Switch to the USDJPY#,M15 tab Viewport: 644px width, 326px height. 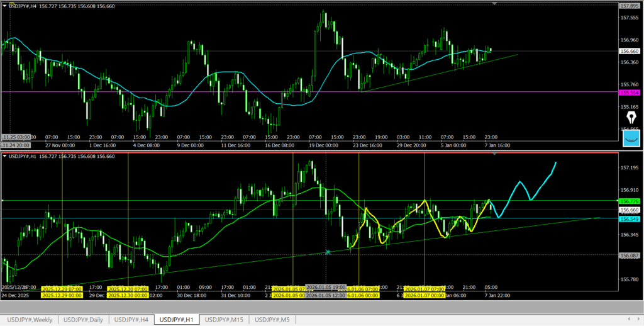tap(225, 320)
